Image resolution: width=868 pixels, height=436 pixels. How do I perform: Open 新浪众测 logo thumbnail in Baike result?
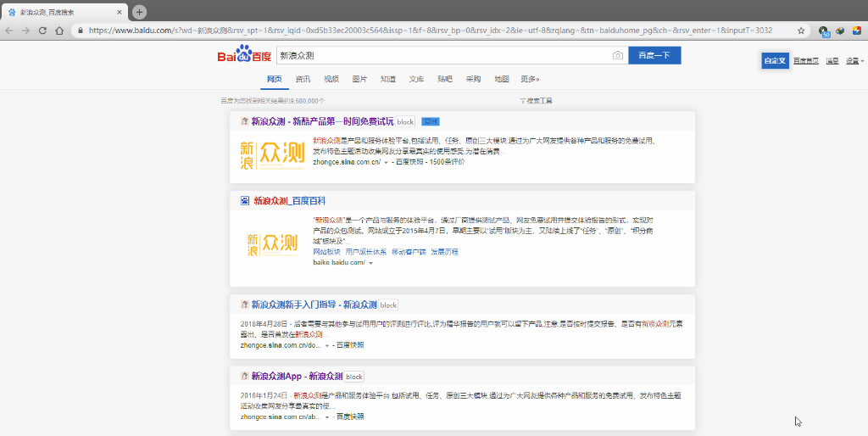(x=272, y=244)
